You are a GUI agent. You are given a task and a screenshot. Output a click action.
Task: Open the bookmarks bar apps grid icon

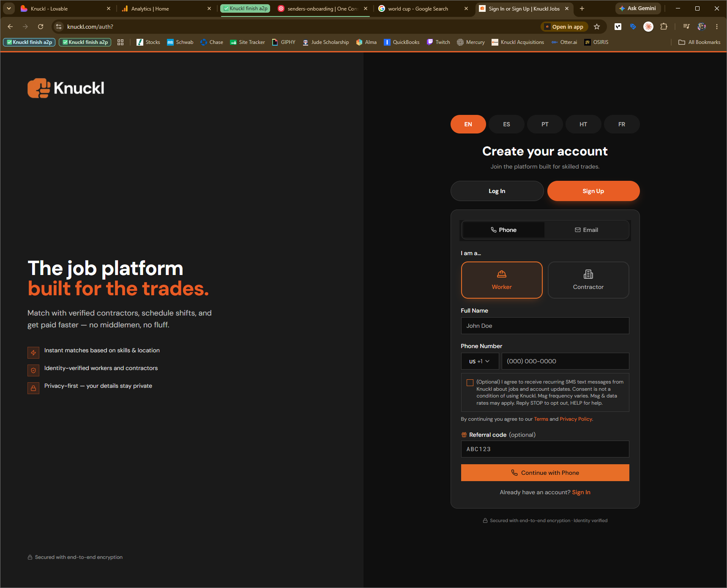pos(120,42)
